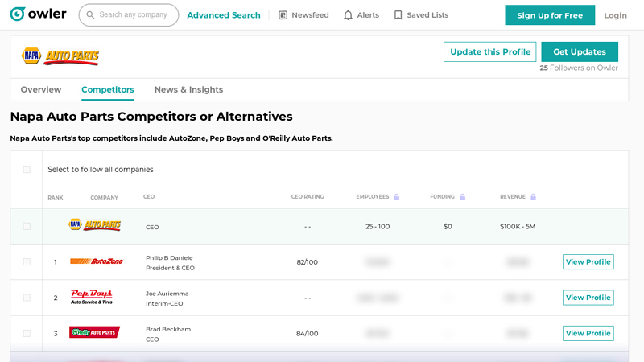Switch to the Overview tab
The height and width of the screenshot is (362, 644).
click(41, 89)
